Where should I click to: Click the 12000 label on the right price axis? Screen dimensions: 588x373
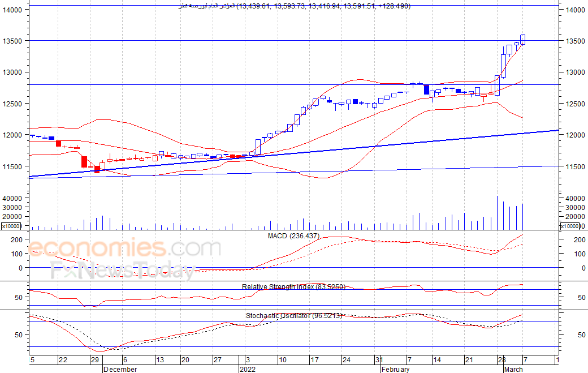pyautogui.click(x=576, y=135)
